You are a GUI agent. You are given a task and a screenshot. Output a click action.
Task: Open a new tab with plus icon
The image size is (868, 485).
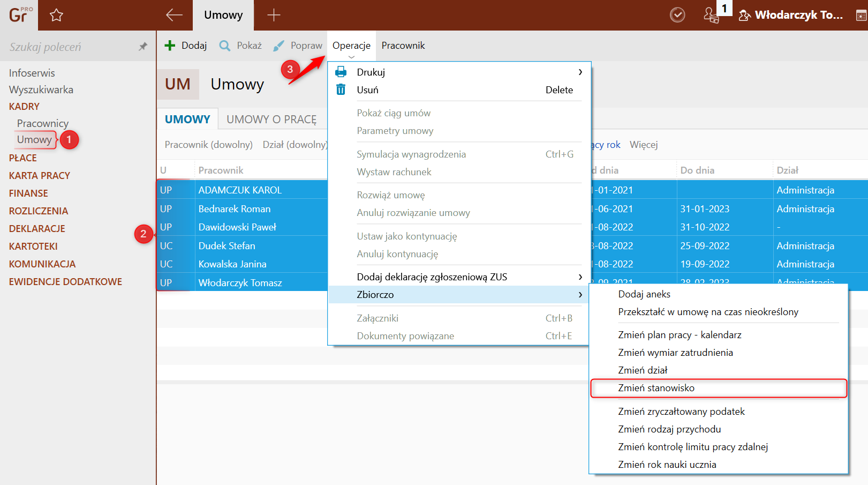pos(274,15)
